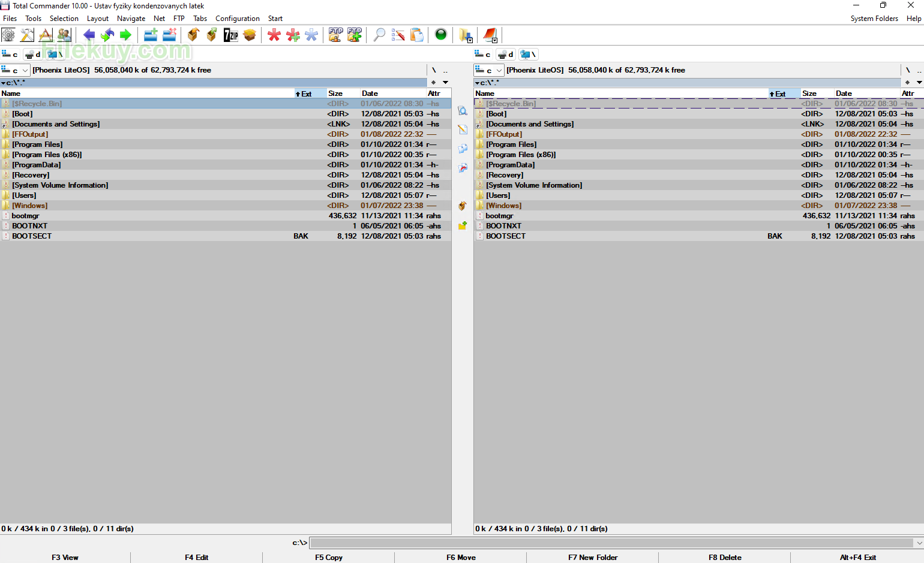Click the command line input field

(611, 543)
